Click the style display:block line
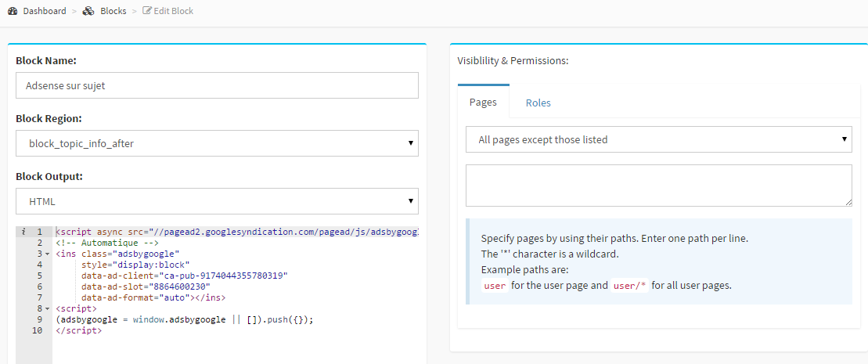The image size is (868, 364). coord(135,265)
